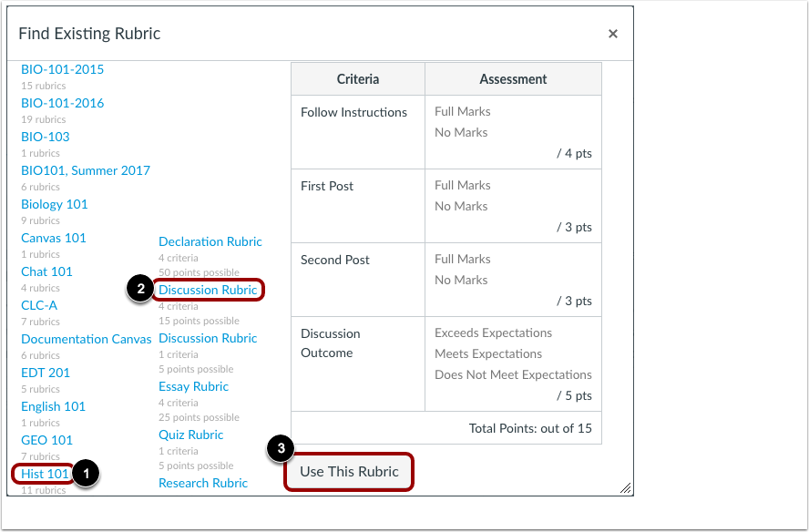Open the Research Rubric
This screenshot has width=809, height=532.
(202, 483)
